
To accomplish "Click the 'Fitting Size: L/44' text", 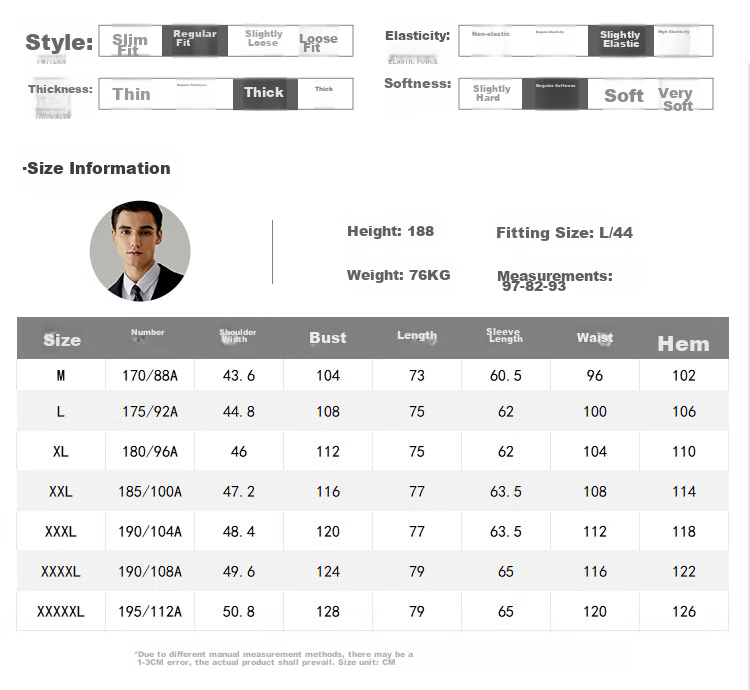I will (564, 233).
